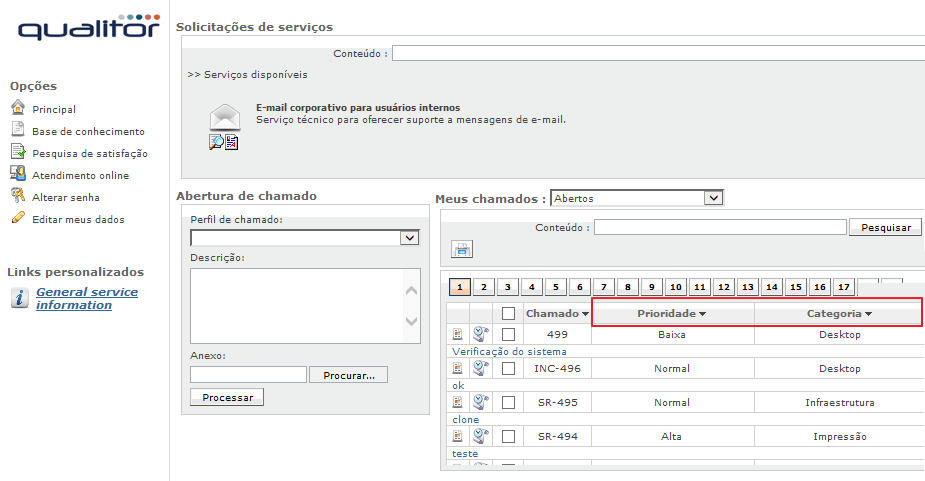Click the Alterar senha keys icon

(x=17, y=196)
